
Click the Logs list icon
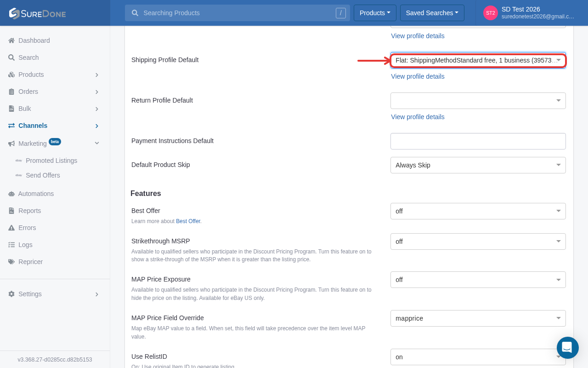coord(11,245)
